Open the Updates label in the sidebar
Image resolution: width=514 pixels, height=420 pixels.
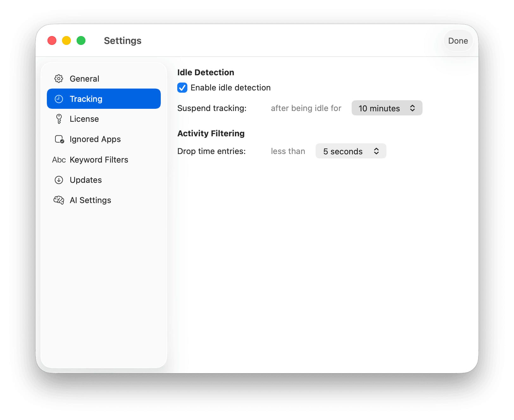click(85, 180)
